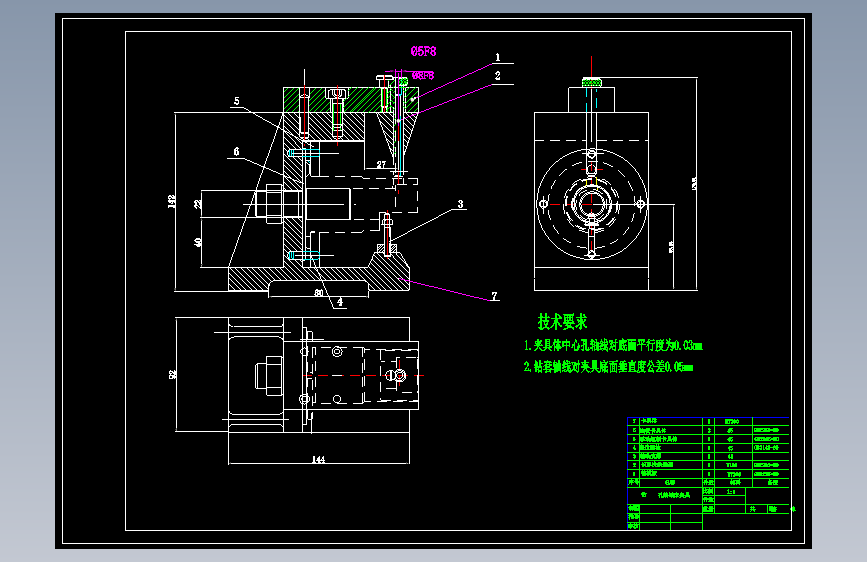Click technical requirement line 1 about 0.03mm parallelism
Viewport: 867px width, 562px height.
(x=613, y=346)
